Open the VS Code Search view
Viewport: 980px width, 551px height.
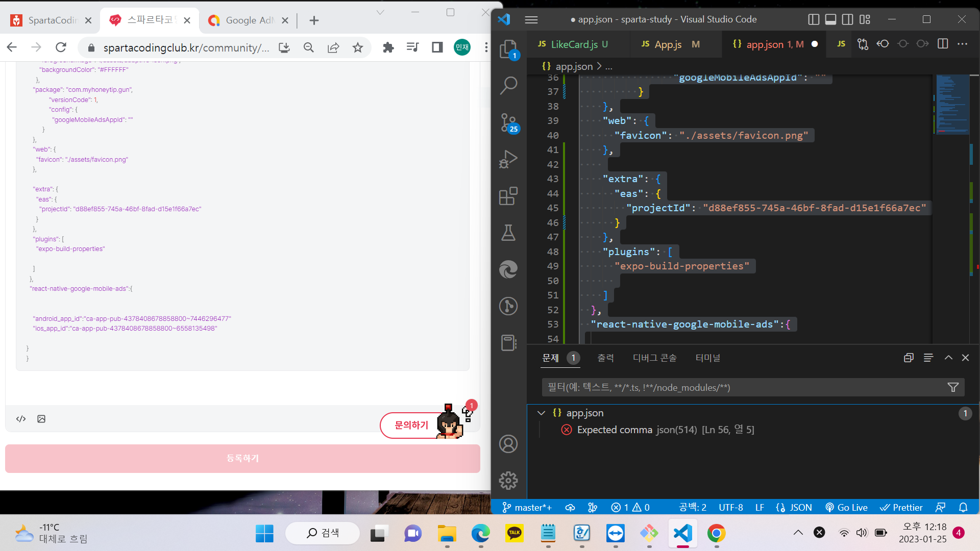(508, 85)
